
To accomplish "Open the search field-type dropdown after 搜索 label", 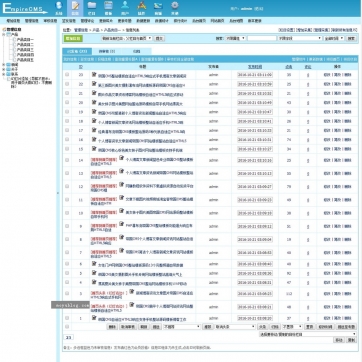I will pos(236,38).
